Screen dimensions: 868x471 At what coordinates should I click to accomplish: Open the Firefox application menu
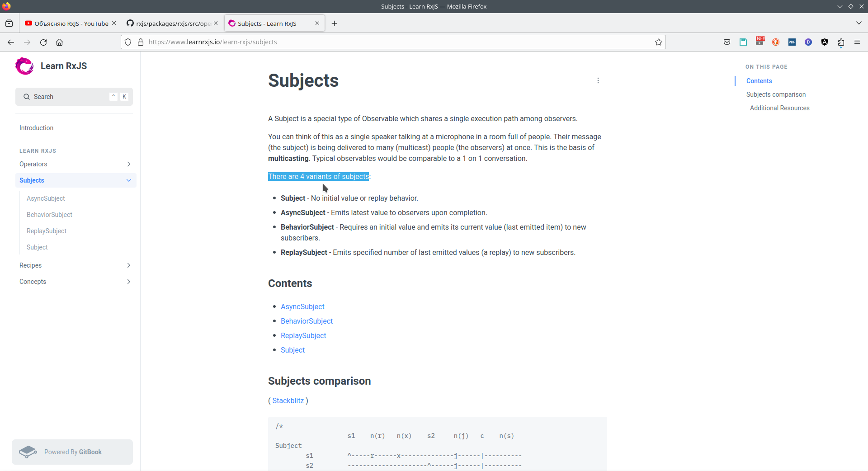coord(857,42)
